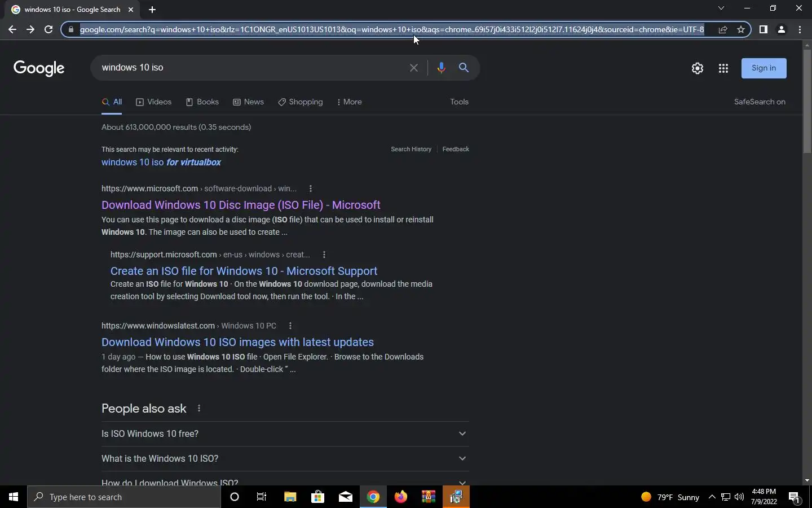
Task: Open weather widget 79°F Sunny
Action: pos(670,497)
